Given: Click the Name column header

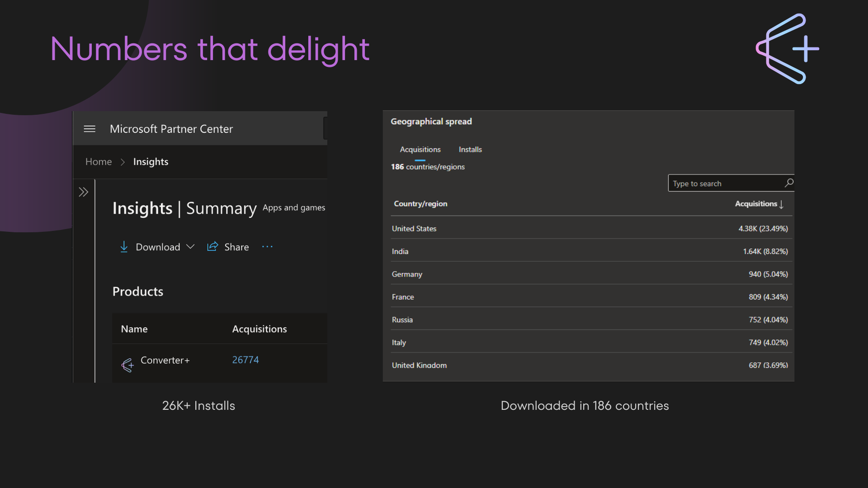Looking at the screenshot, I should 134,329.
